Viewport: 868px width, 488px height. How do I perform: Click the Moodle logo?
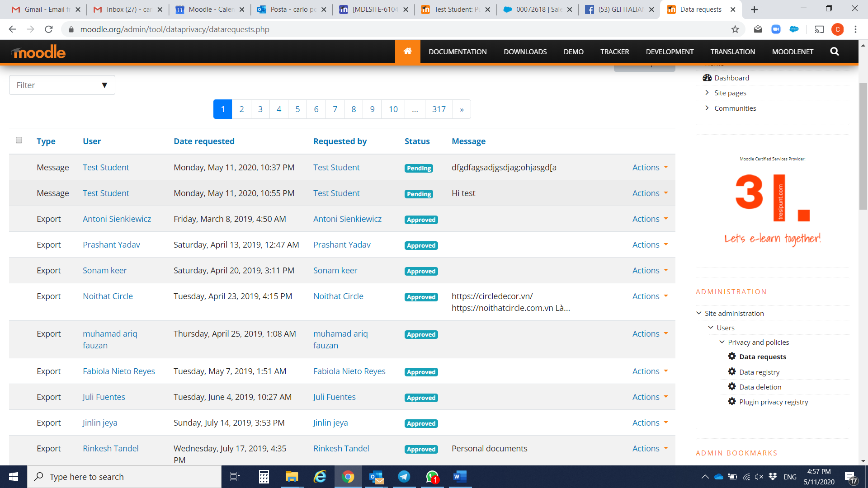pos(39,52)
